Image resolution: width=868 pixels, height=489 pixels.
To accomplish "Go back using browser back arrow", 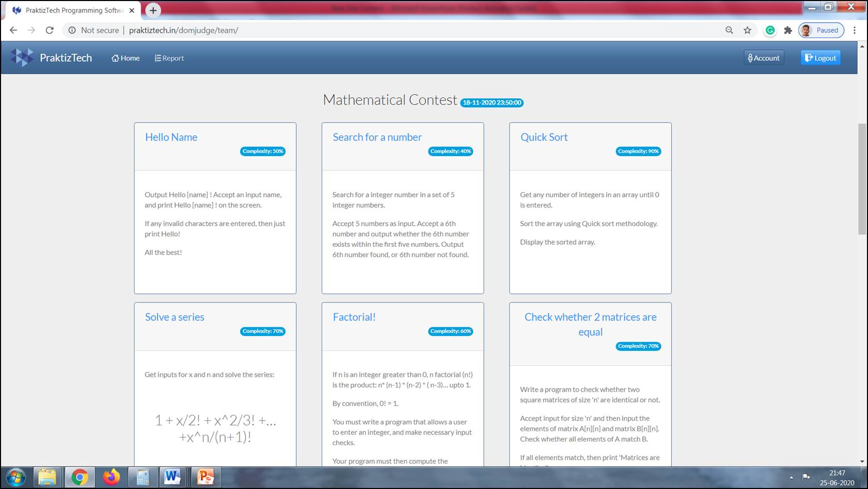I will 13,30.
